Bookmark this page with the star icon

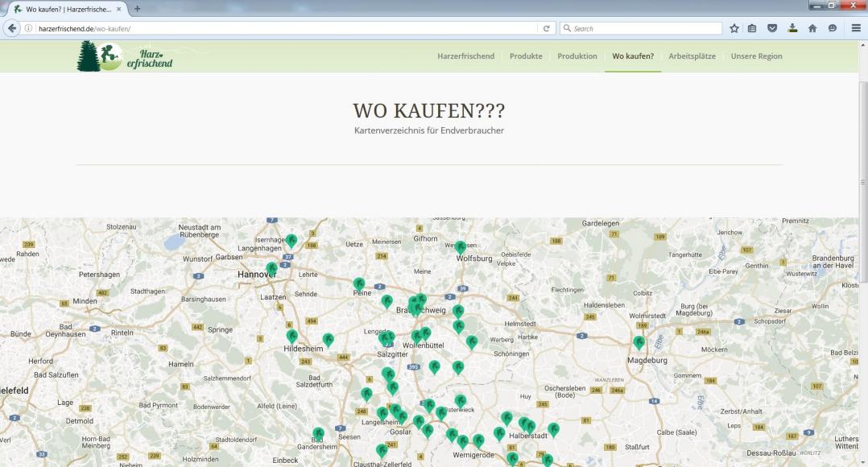tap(734, 28)
